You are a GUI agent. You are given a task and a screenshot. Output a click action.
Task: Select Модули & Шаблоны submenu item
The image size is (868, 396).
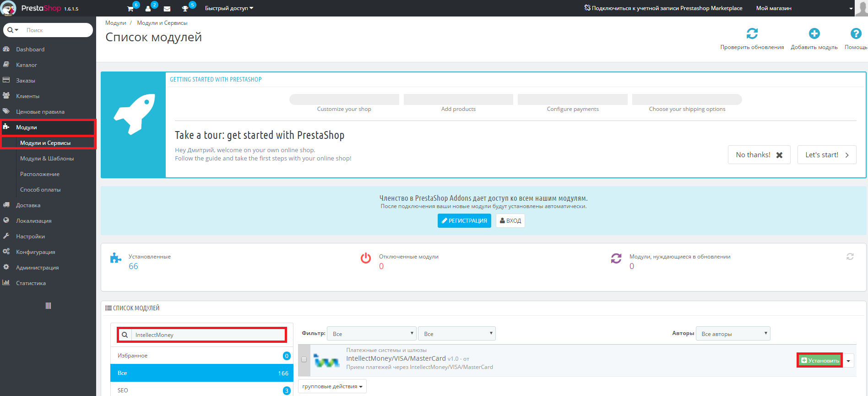tap(47, 159)
